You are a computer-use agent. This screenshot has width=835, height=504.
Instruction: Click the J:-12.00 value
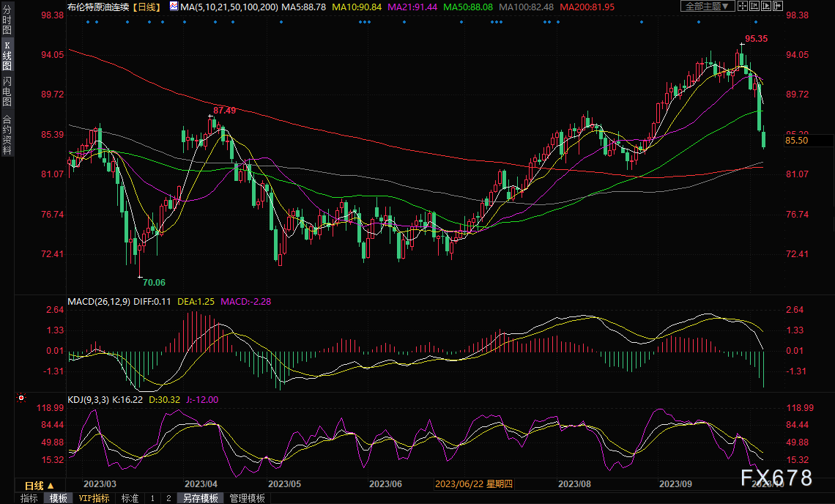click(202, 399)
